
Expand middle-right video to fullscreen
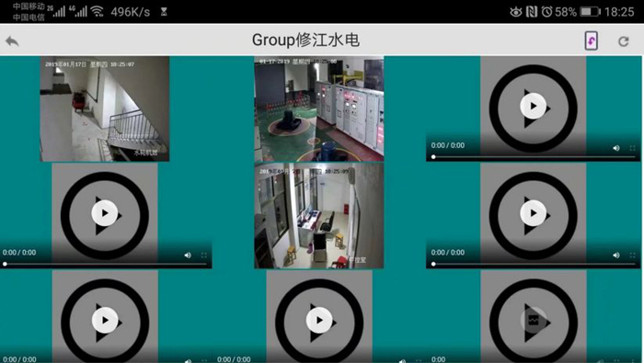click(x=633, y=255)
